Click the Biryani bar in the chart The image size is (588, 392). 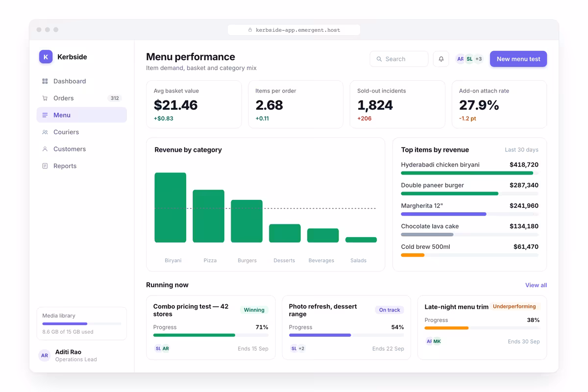(171, 208)
